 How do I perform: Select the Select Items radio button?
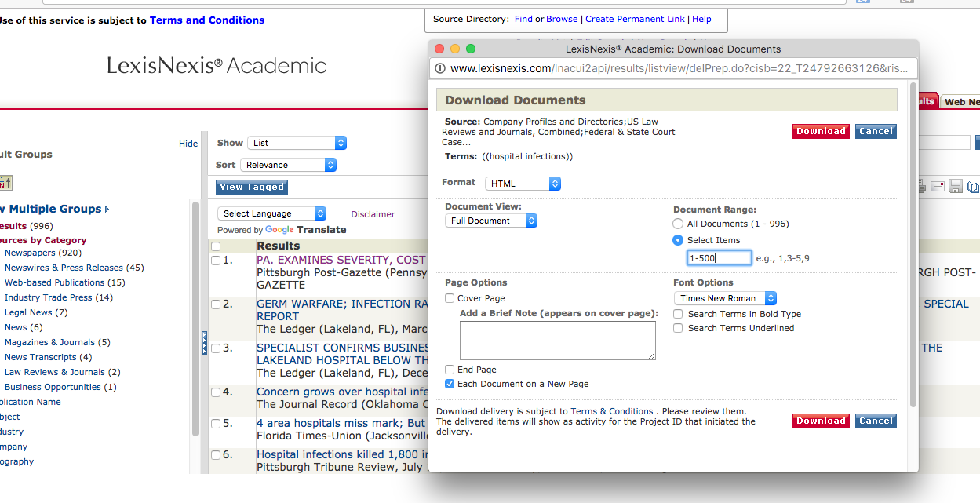click(x=678, y=240)
